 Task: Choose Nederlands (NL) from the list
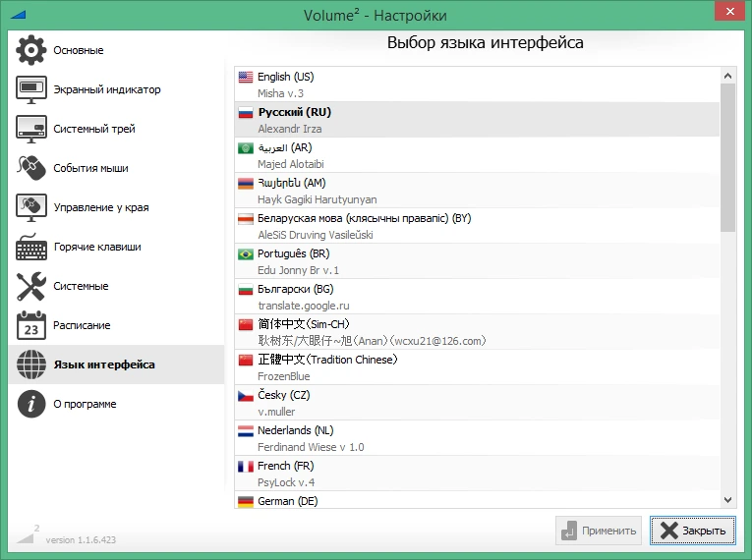tap(477, 438)
